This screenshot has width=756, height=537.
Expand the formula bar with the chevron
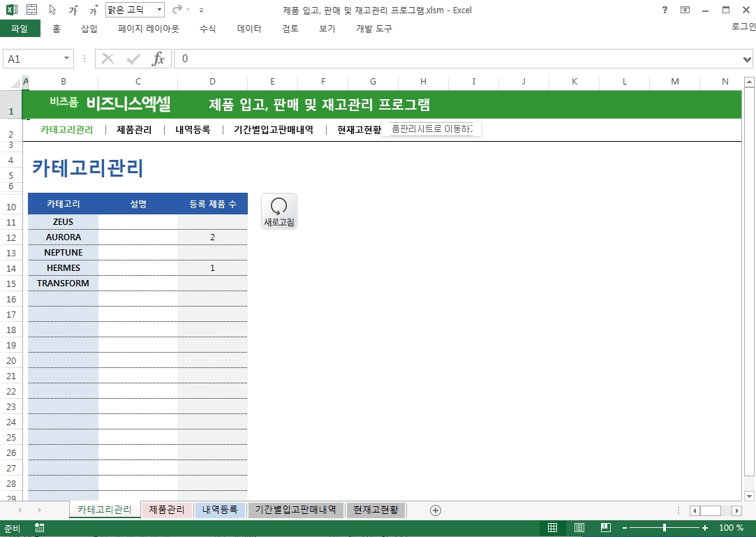(x=748, y=59)
